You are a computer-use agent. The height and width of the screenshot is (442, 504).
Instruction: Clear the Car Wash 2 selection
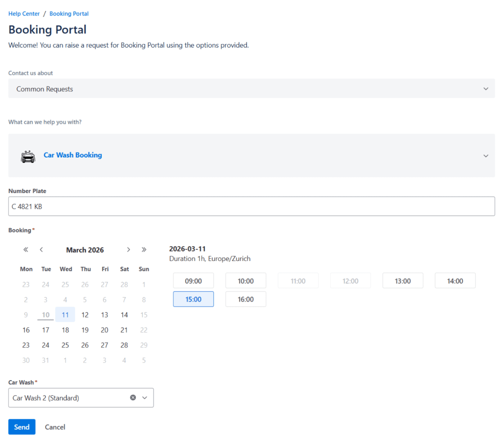coord(133,397)
